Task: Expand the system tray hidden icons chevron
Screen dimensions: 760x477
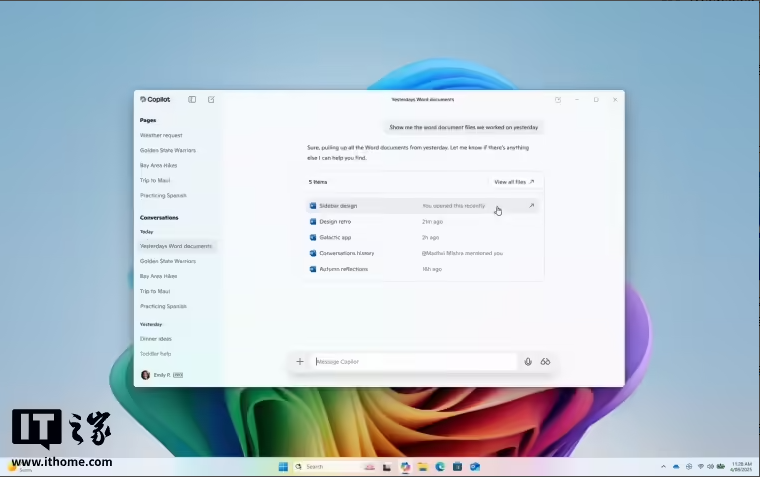Action: 663,467
